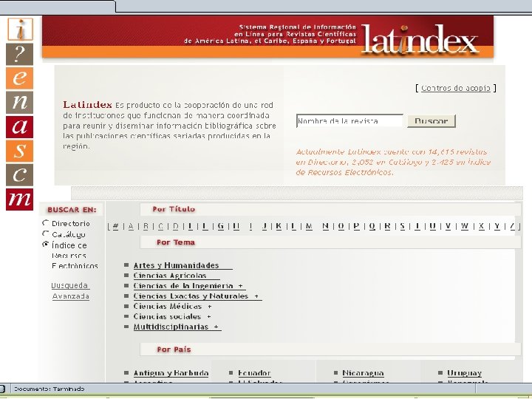
Task: Open the Búsqueda Avanzada link
Action: [x=70, y=291]
